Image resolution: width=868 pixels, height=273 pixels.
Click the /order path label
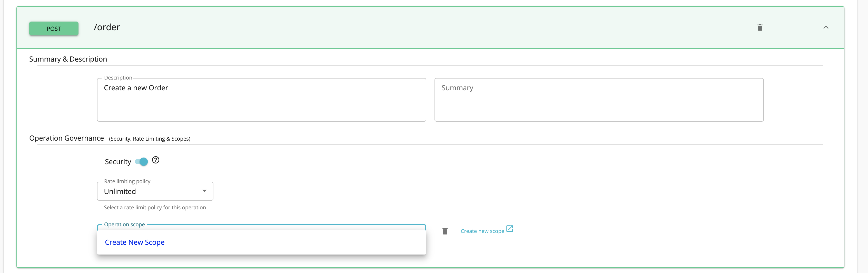coord(107,27)
